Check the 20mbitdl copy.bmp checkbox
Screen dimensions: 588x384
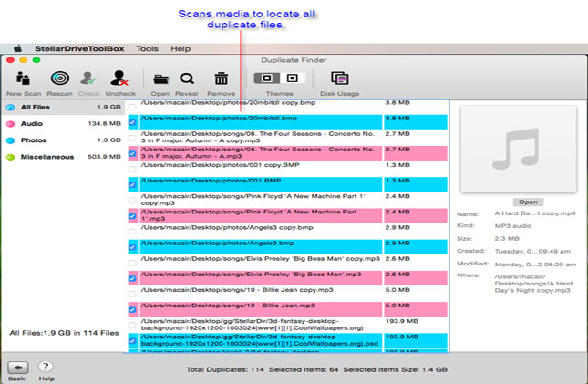pyautogui.click(x=132, y=107)
